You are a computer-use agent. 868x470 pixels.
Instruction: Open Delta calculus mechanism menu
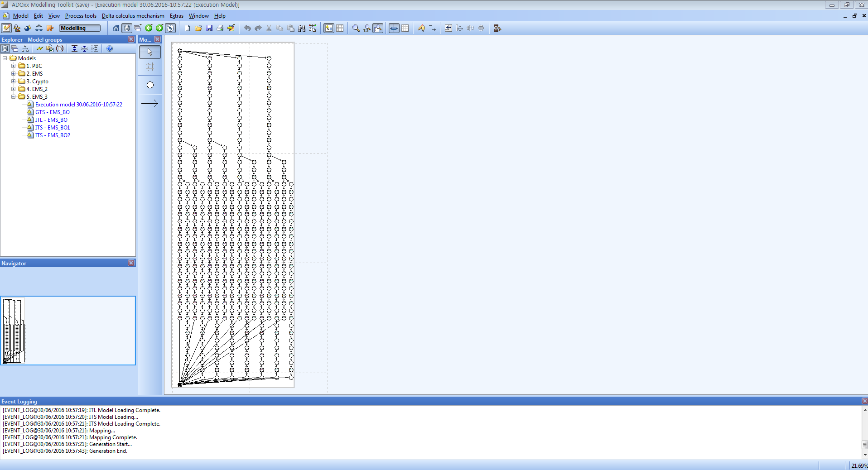point(133,16)
